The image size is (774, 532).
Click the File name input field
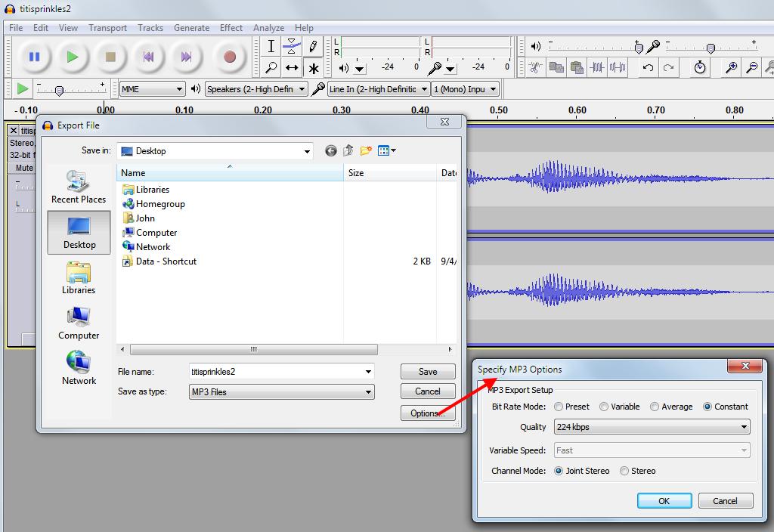tap(275, 371)
